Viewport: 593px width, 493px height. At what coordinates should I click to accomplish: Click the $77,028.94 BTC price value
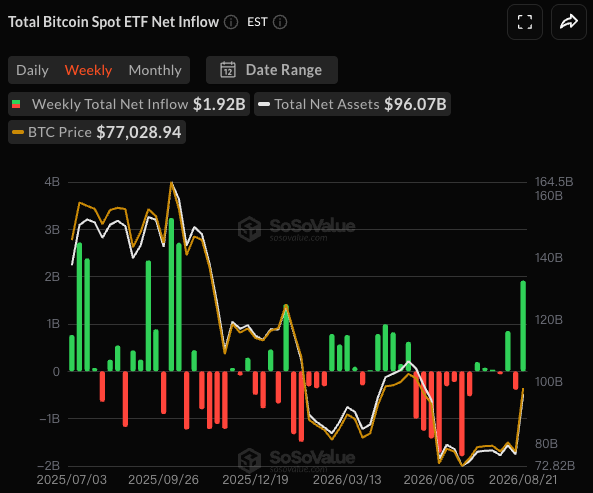[139, 132]
